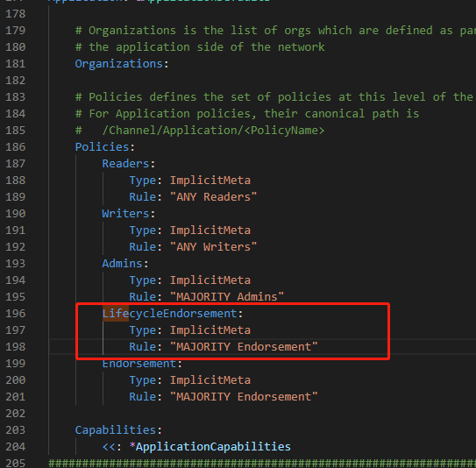Click the "Type:" key on line 197
Viewport: 476px width, 468px height.
[146, 330]
